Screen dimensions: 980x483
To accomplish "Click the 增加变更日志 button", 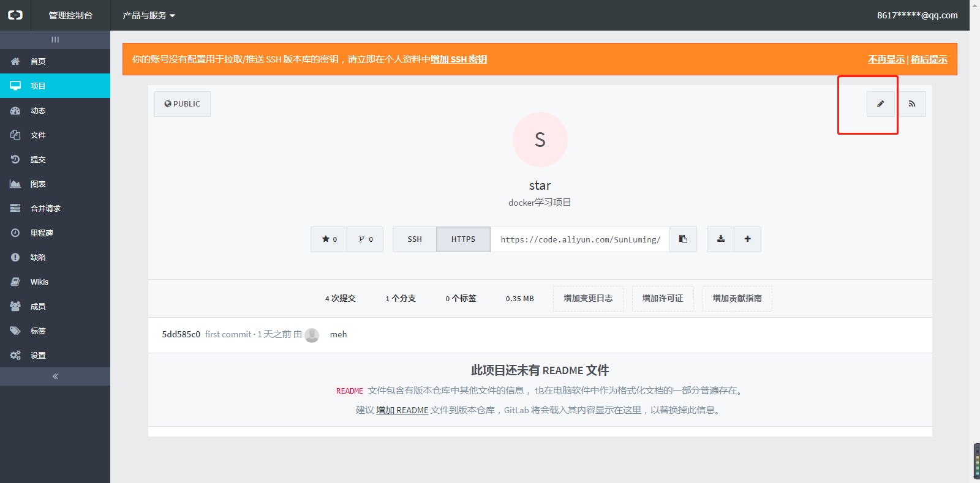I will (588, 299).
